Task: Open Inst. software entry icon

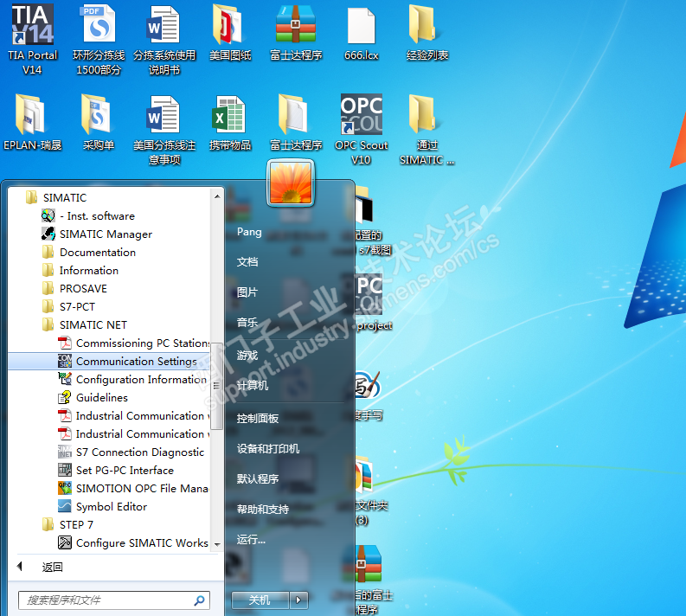Action: click(48, 215)
